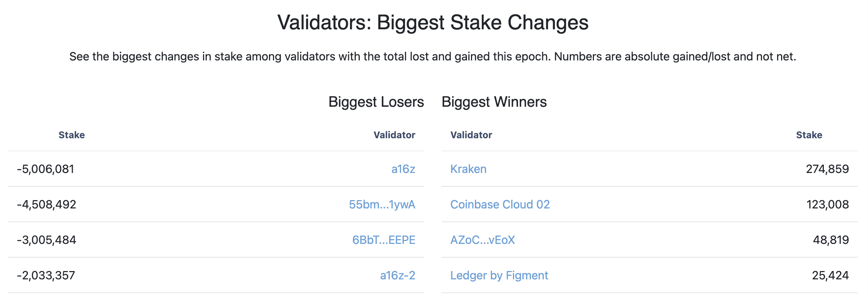Image resolution: width=868 pixels, height=296 pixels.
Task: Select the -5,006,081 stake value
Action: coord(46,169)
